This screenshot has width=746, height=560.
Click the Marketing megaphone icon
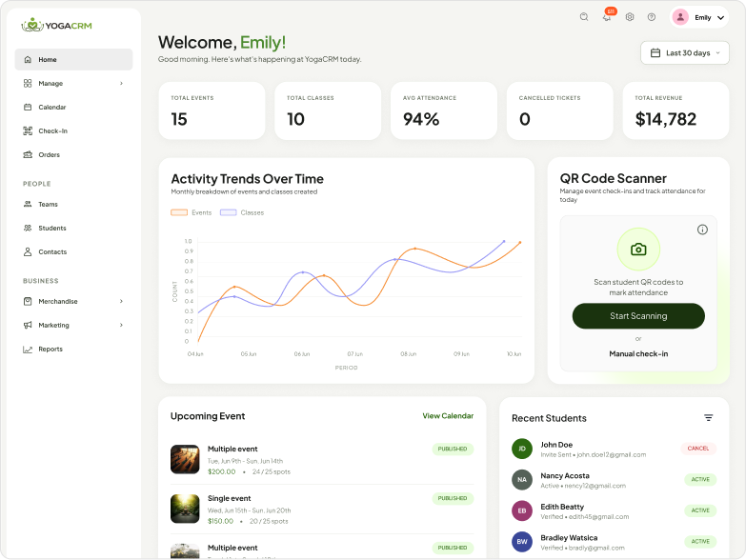[28, 325]
